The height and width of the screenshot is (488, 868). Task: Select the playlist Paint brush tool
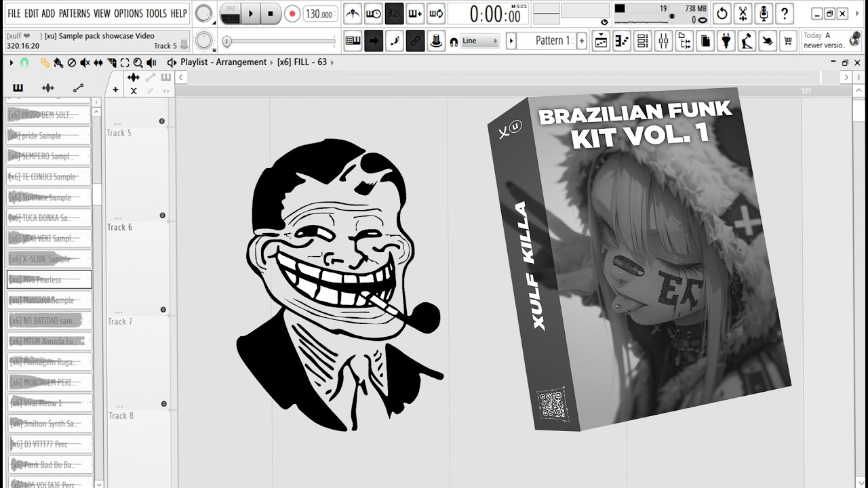(58, 62)
